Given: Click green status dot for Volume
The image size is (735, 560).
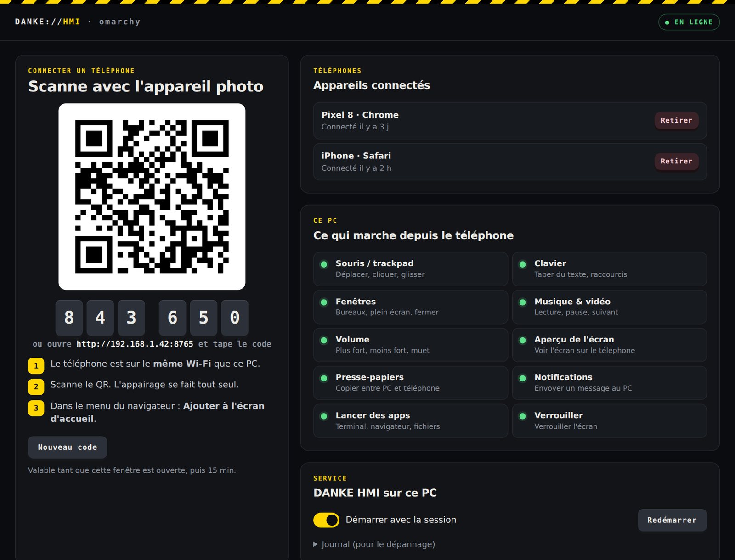Looking at the screenshot, I should pos(324,340).
